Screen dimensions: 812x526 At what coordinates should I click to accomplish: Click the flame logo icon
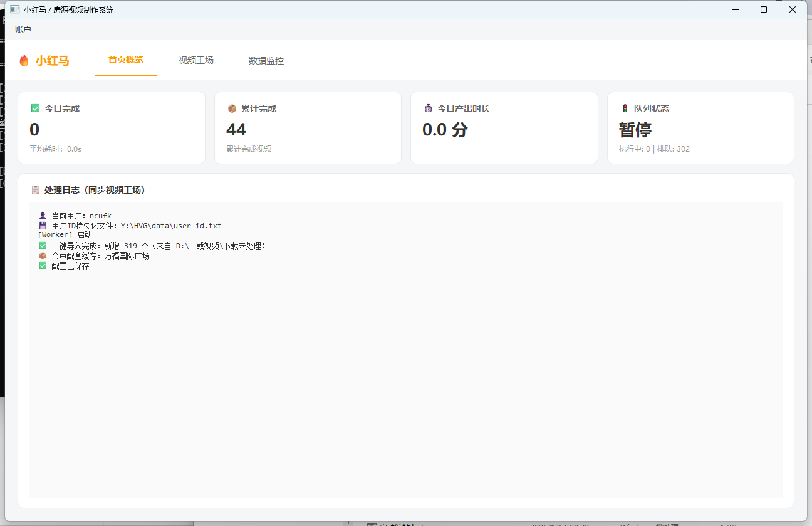click(24, 61)
